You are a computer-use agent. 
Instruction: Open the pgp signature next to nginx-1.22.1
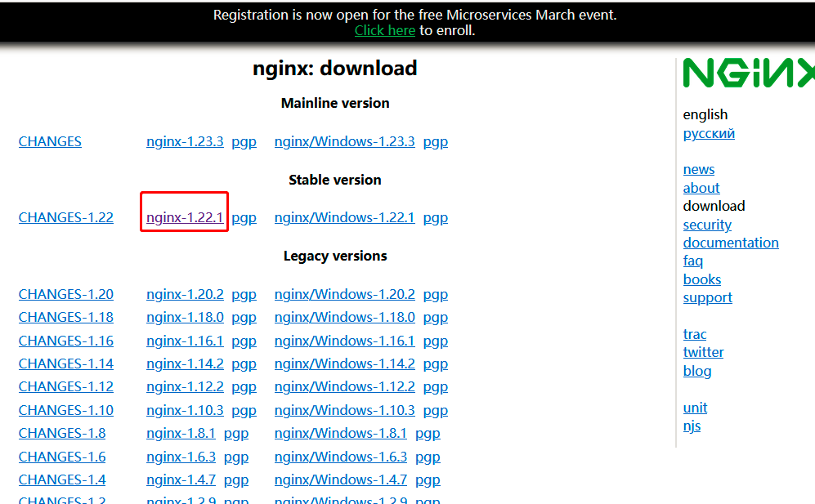pyautogui.click(x=244, y=218)
